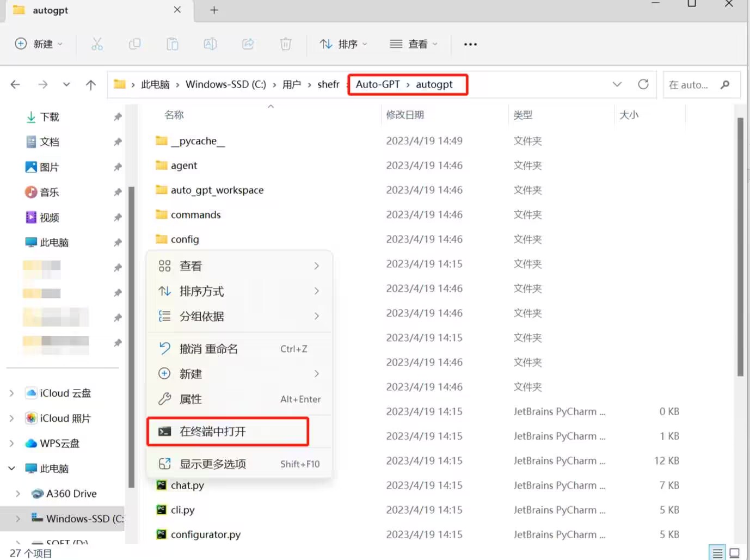The image size is (750, 560).
Task: Select the configurator.py file icon
Action: (x=162, y=534)
